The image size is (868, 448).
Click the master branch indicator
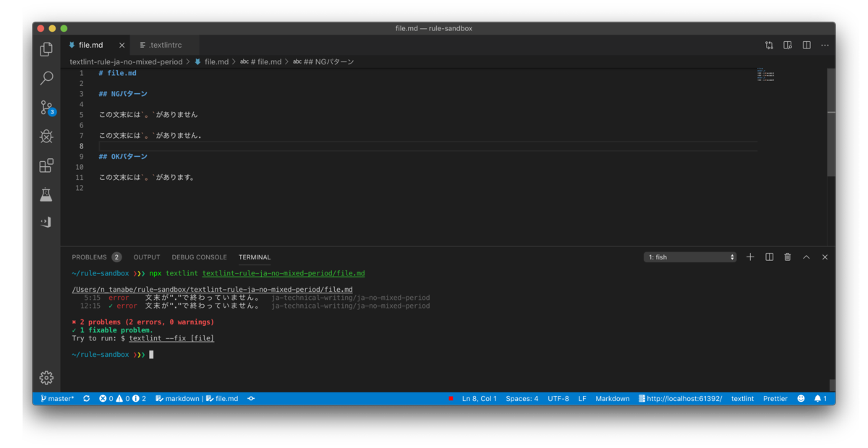[57, 398]
